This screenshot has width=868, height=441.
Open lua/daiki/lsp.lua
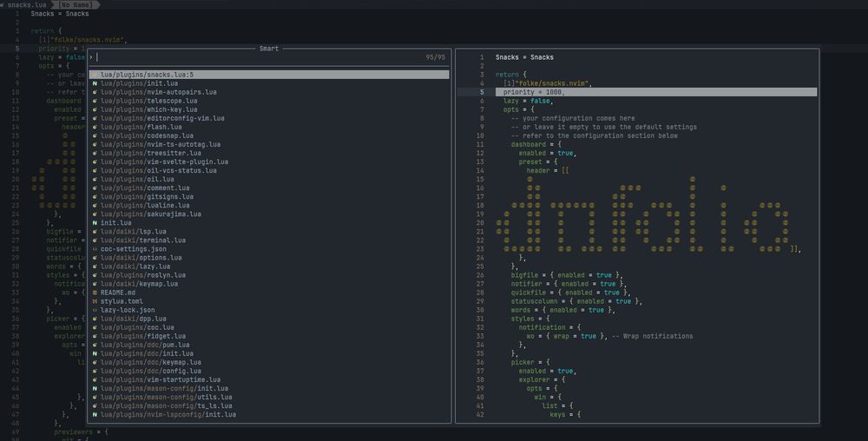pyautogui.click(x=133, y=232)
